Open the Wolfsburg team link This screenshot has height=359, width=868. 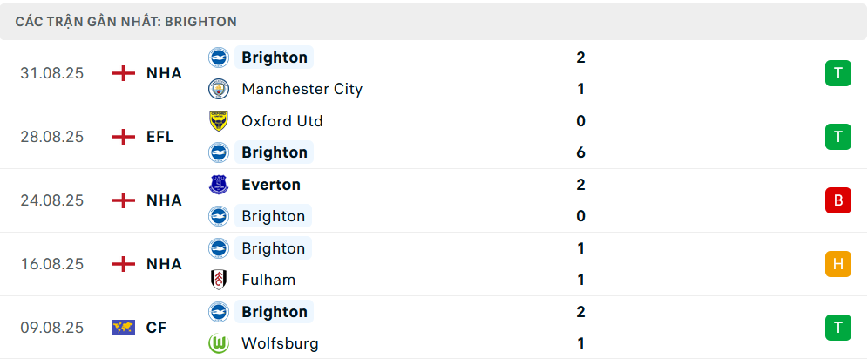coord(280,343)
